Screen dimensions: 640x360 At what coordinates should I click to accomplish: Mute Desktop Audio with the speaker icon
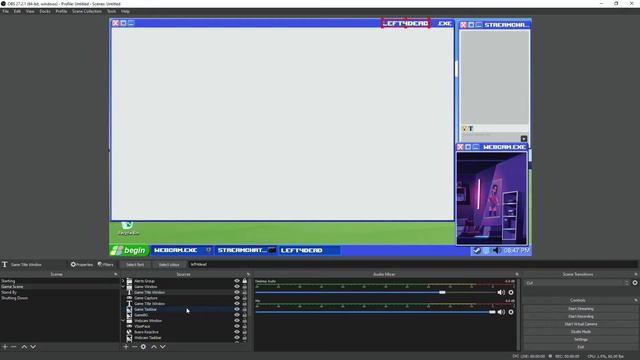(x=501, y=292)
